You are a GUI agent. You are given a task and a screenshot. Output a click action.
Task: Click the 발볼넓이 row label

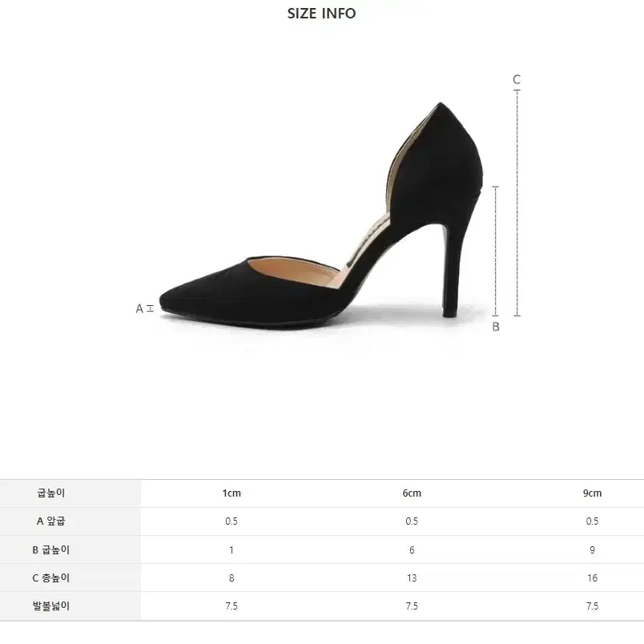(x=51, y=606)
